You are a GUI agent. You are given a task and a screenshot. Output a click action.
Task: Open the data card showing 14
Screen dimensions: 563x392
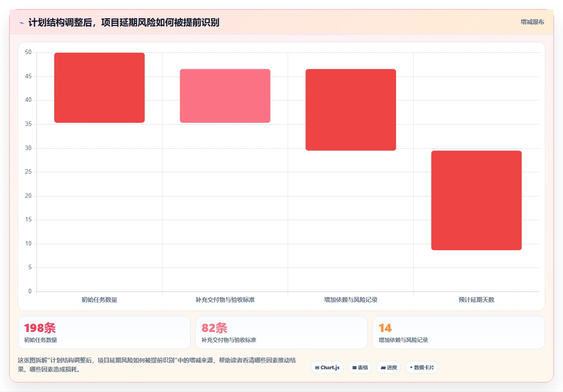tap(459, 332)
